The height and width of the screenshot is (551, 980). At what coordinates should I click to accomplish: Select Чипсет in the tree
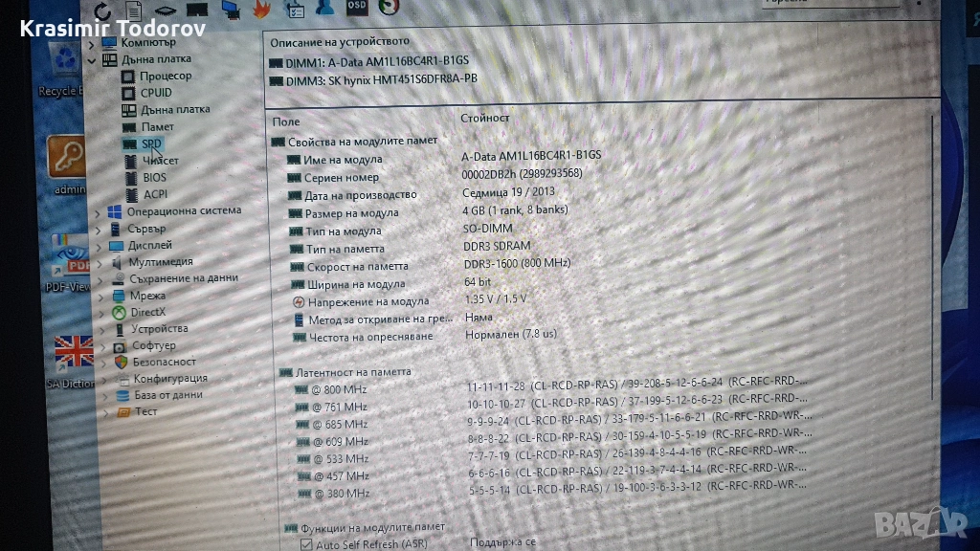point(161,161)
